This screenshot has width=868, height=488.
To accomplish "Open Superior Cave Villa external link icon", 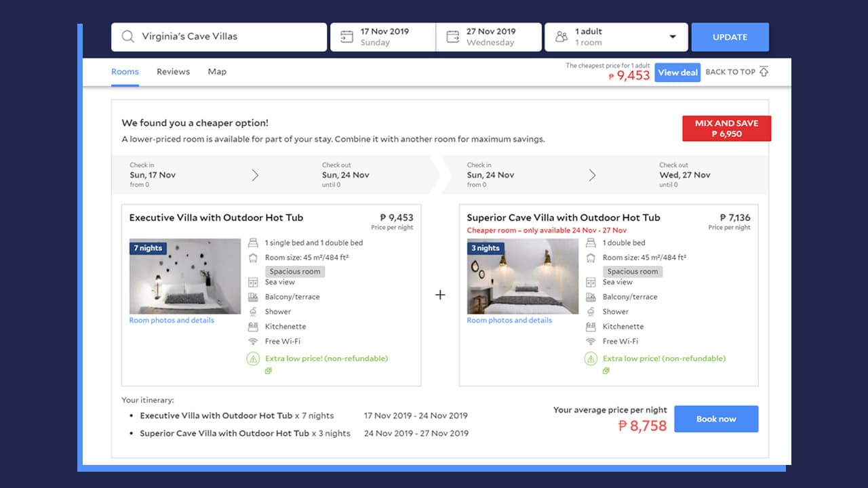I will [606, 371].
